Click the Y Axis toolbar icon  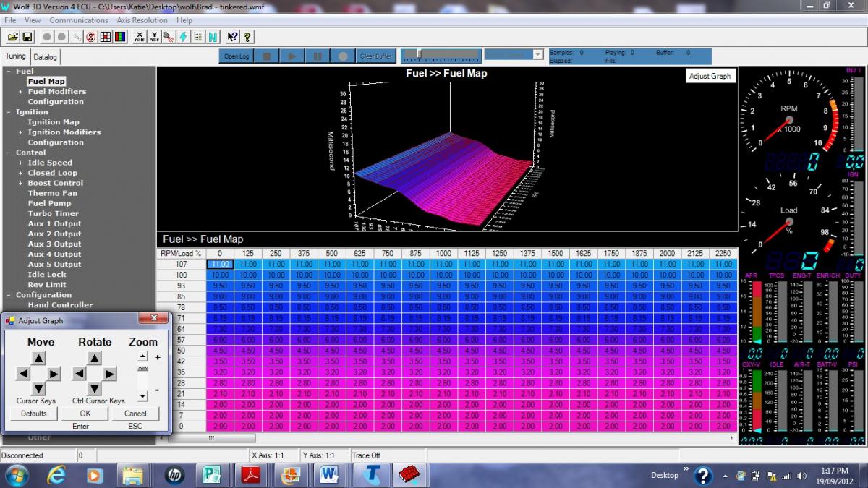154,37
